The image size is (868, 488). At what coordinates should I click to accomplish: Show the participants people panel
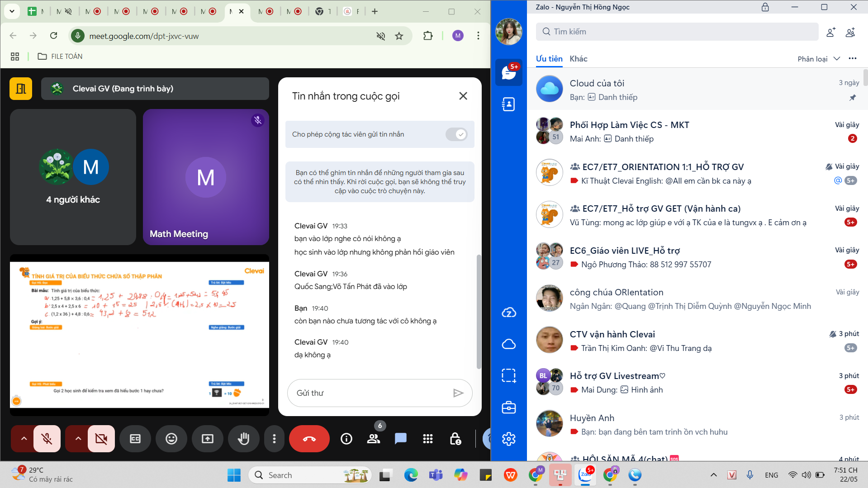374,439
